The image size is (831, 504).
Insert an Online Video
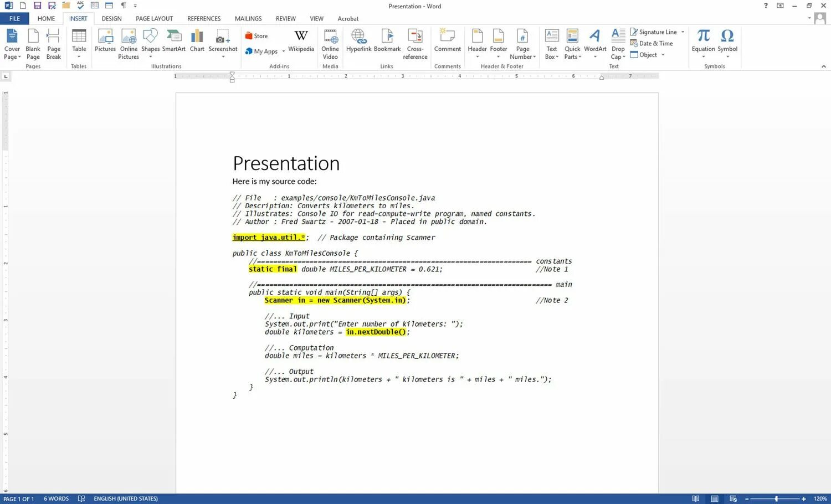point(330,44)
